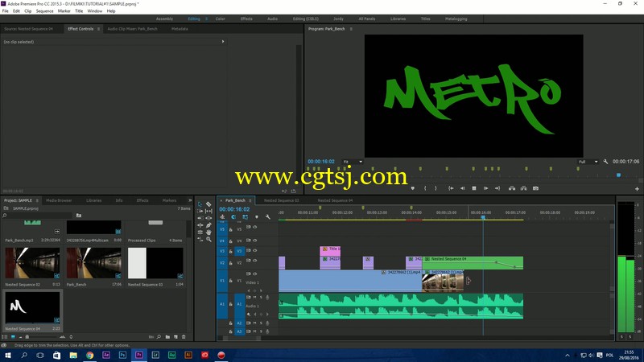644x362 pixels.
Task: Click the timeline horizontal zoom scroll bar
Action: [242, 339]
